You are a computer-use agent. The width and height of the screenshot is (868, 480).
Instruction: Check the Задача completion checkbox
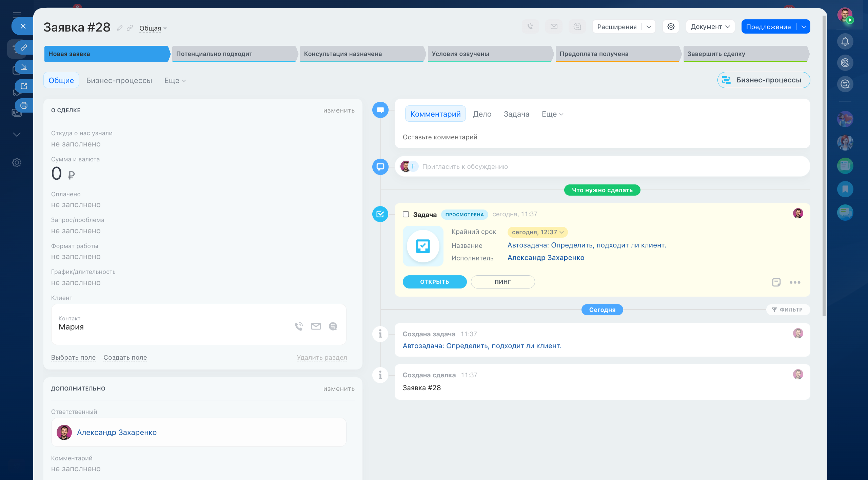[x=406, y=214]
